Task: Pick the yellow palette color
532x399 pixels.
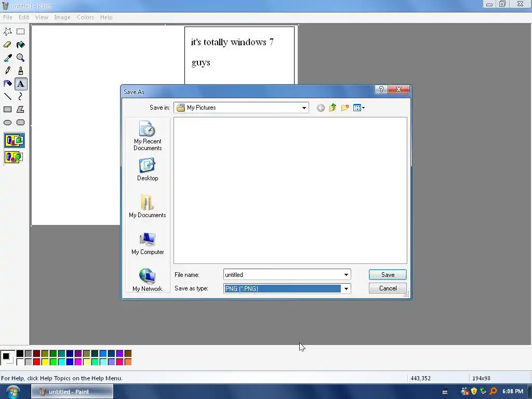Action: pyautogui.click(x=45, y=362)
